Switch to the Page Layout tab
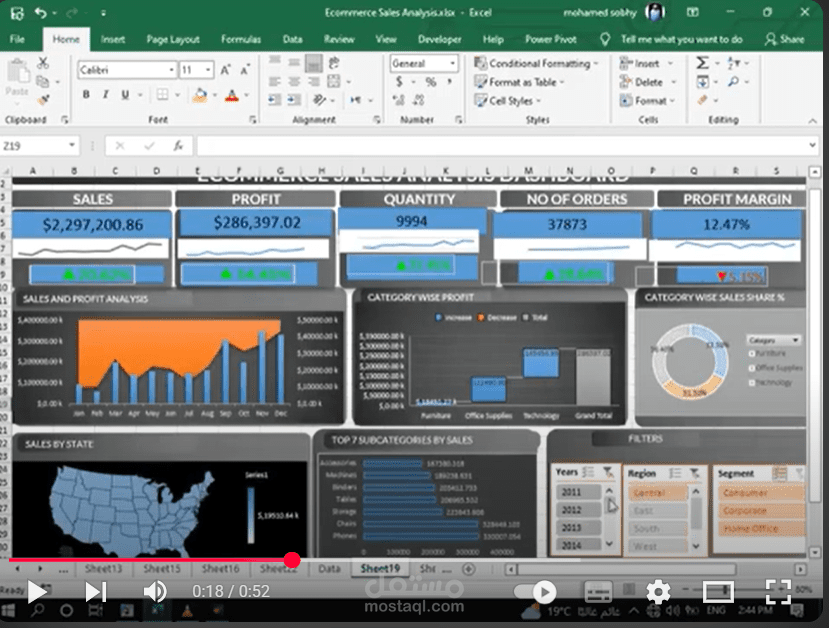This screenshot has width=829, height=628. (x=173, y=39)
